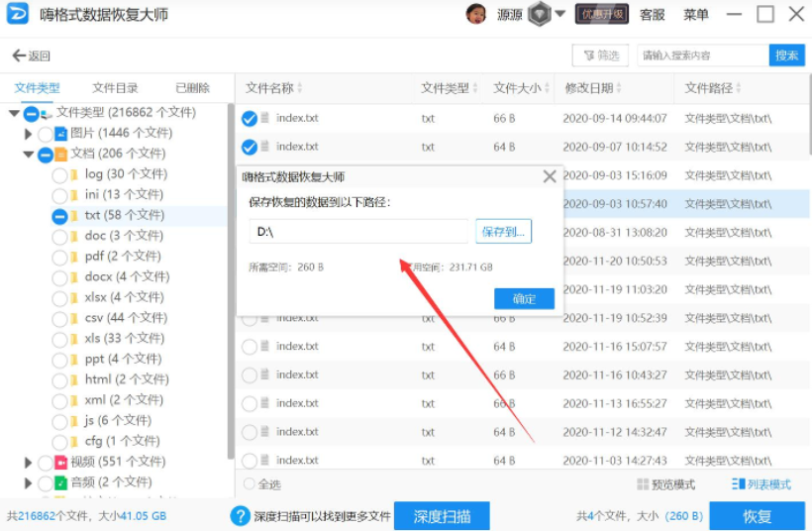Click the blue question mark help icon
Image resolution: width=812 pixels, height=531 pixels.
coord(240,516)
